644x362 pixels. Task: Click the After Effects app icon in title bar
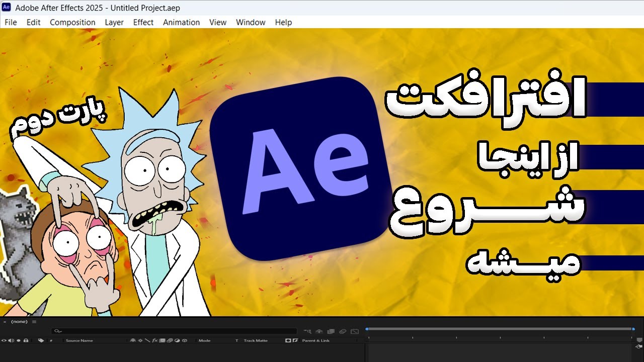click(x=7, y=8)
